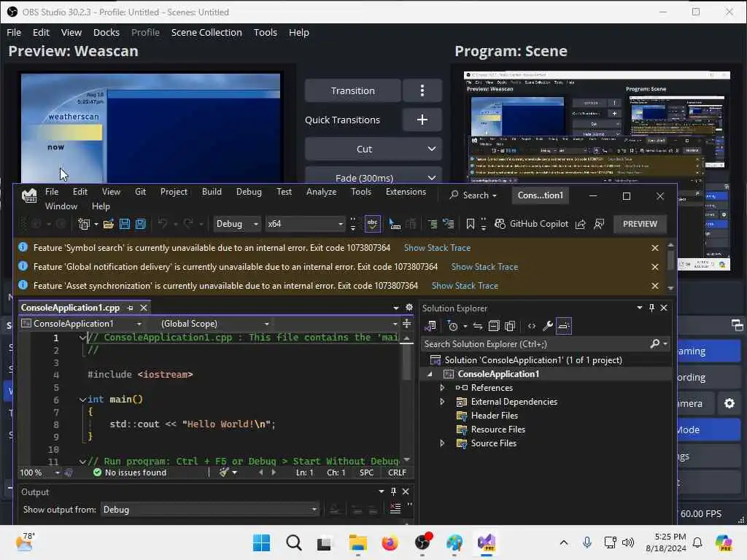
Task: Open the Analyze menu in Visual Studio
Action: (x=321, y=192)
